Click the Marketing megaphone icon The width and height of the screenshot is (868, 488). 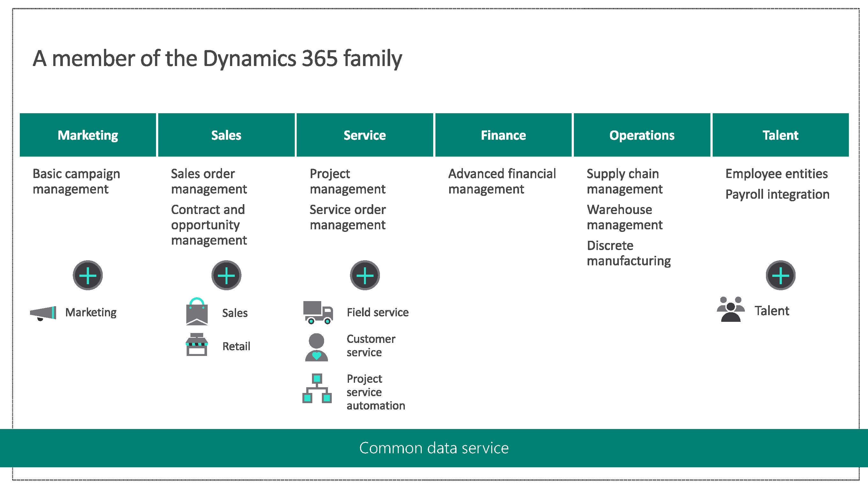(43, 313)
